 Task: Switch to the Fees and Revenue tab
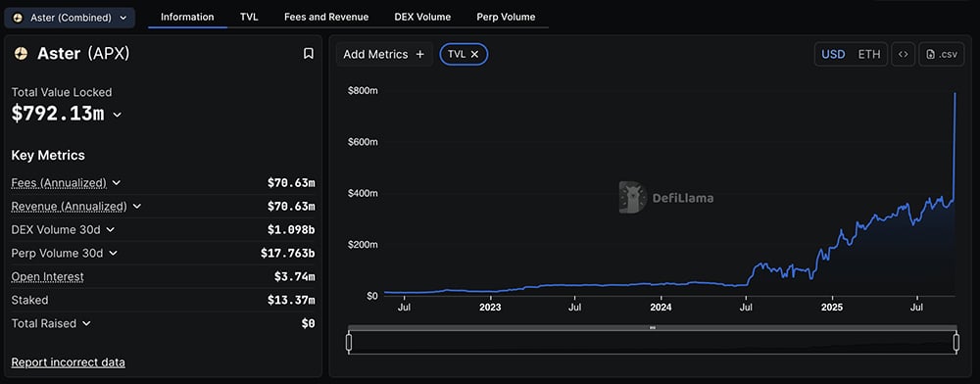pyautogui.click(x=326, y=17)
